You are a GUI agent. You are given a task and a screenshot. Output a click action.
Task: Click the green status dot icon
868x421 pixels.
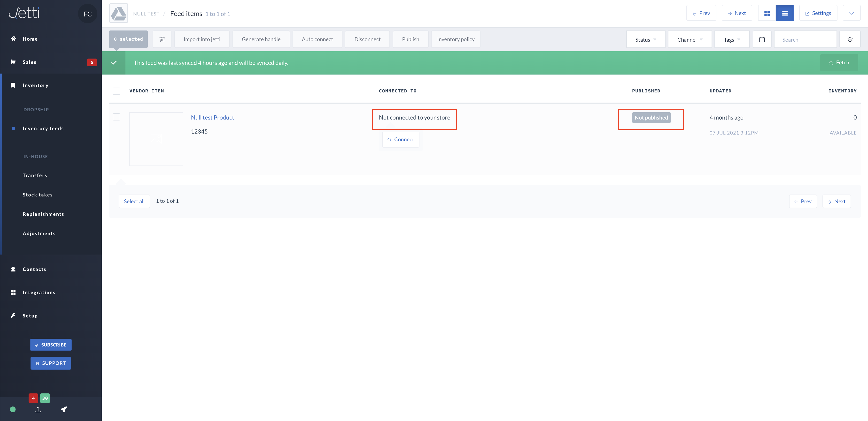13,409
